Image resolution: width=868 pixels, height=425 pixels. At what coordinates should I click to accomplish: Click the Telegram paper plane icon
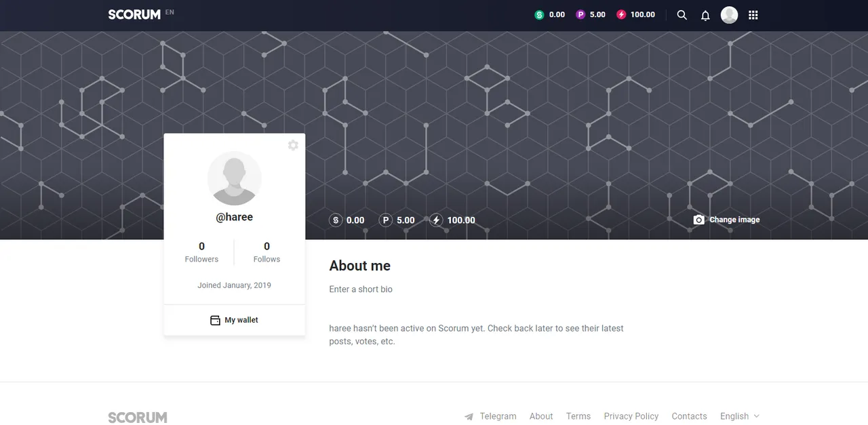[469, 416]
